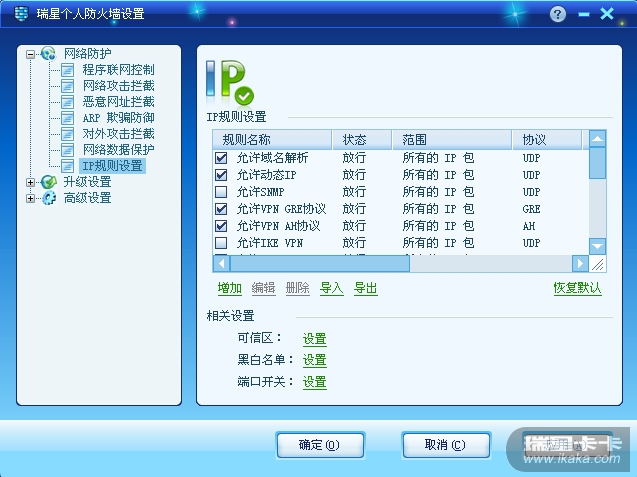Open 黑白名单 设置 link
The image size is (637, 477).
pos(314,360)
